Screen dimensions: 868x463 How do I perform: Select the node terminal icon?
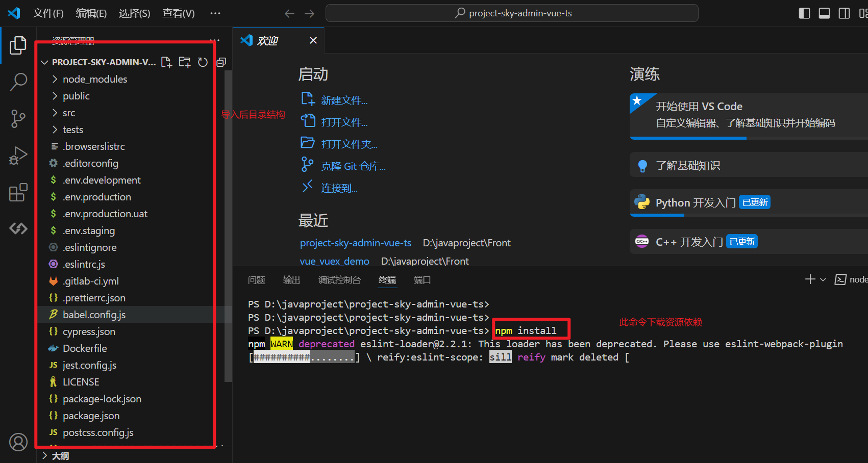coord(840,279)
